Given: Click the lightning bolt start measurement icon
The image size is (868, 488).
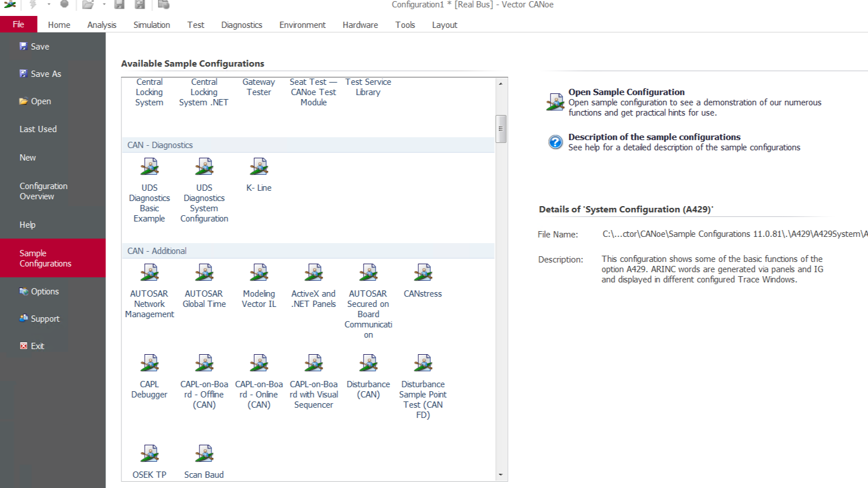Looking at the screenshot, I should tap(33, 5).
